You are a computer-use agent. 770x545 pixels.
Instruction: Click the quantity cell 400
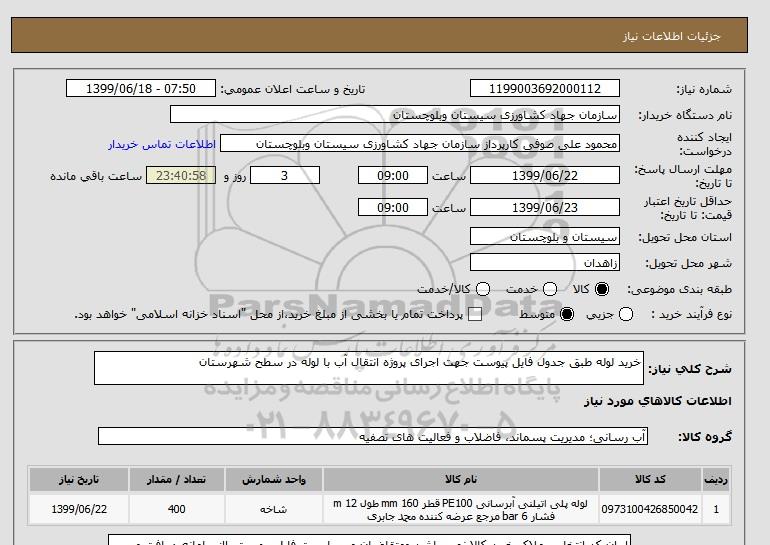[x=177, y=509]
